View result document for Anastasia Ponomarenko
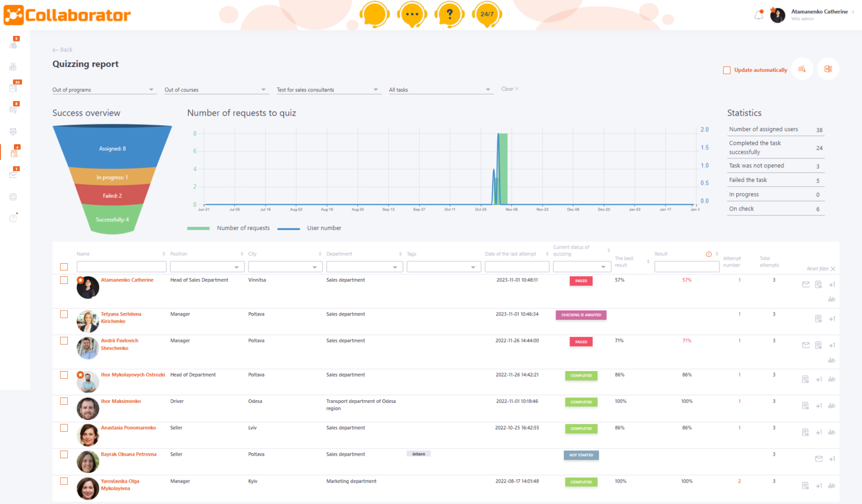 805,432
